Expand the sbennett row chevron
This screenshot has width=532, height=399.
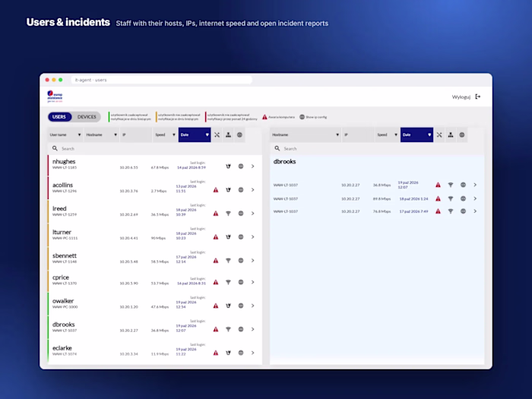point(253,261)
